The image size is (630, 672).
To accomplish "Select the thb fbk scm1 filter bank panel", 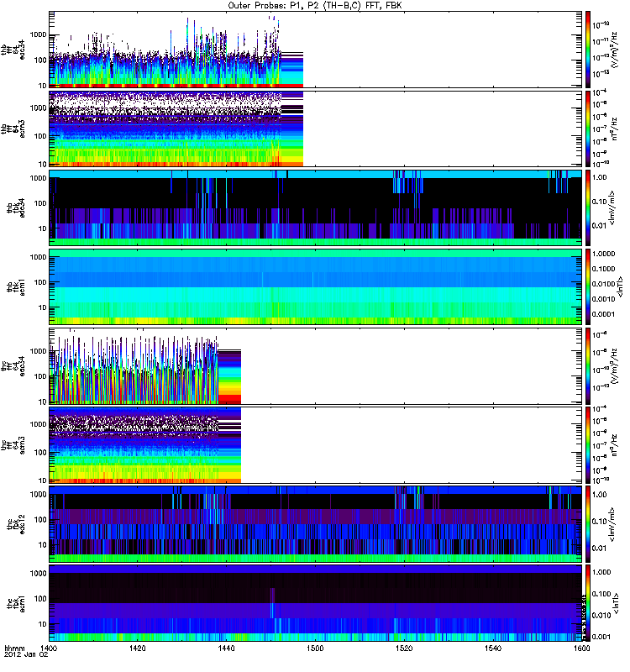I will 316,286.
